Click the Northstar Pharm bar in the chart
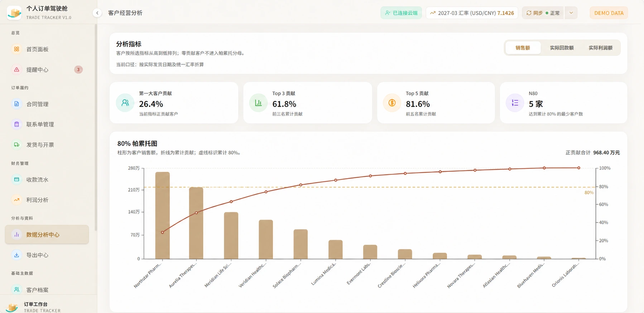The width and height of the screenshot is (644, 313). [x=162, y=215]
